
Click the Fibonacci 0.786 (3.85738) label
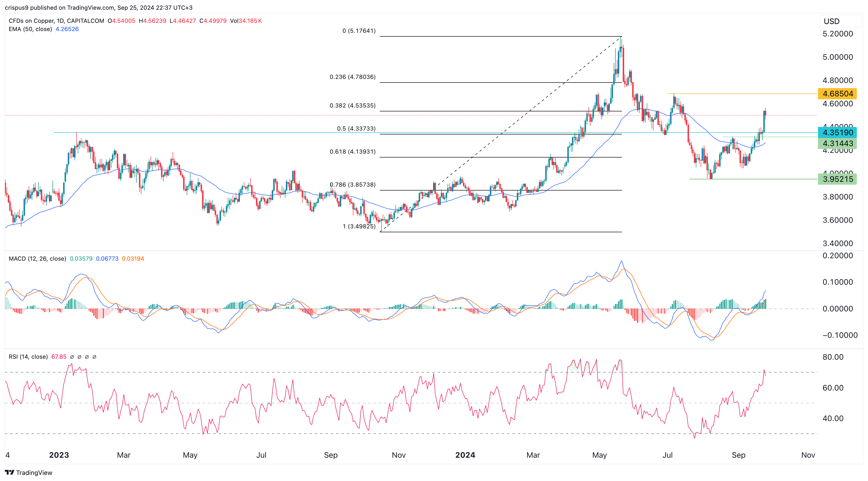point(352,185)
